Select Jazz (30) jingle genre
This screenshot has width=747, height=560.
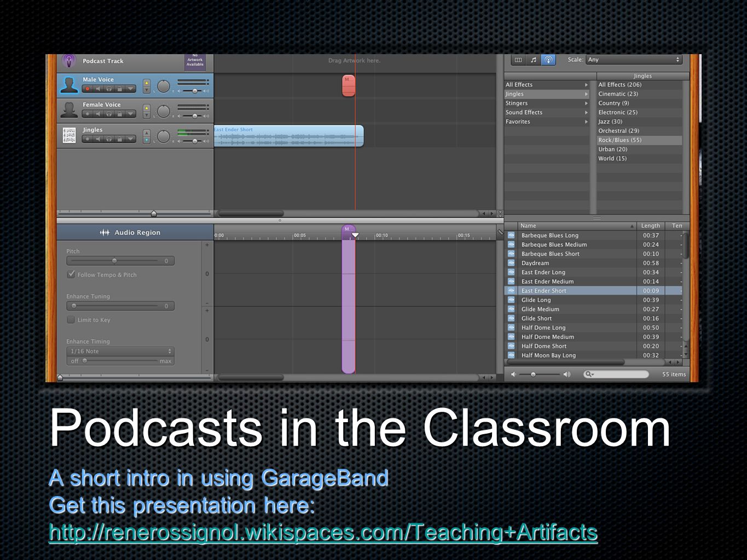click(639, 122)
